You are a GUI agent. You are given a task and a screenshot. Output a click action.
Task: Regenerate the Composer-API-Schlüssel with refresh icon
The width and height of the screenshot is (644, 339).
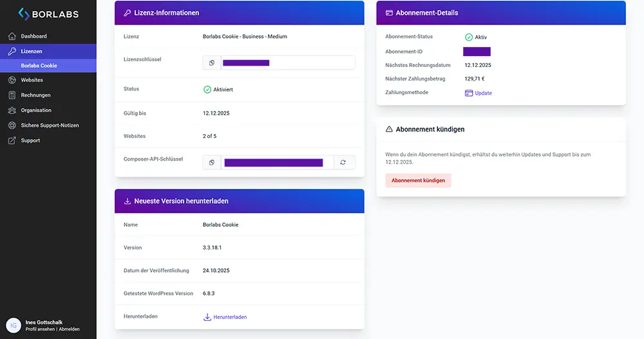[x=343, y=162]
